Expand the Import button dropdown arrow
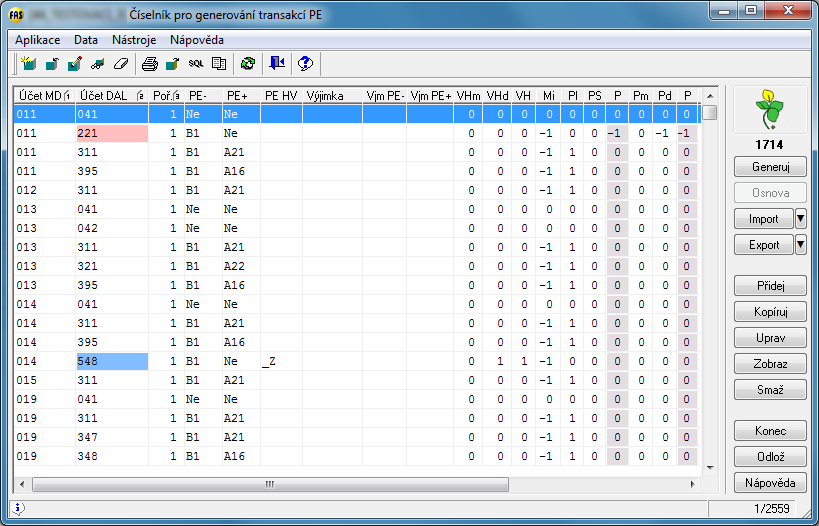The image size is (819, 526). (800, 219)
